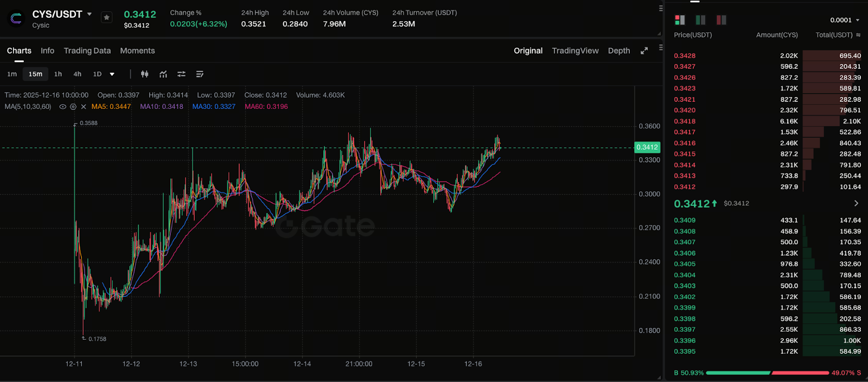Click the 0.1758 low marker on the chart
Viewport: 868px width, 382px height.
(94, 339)
